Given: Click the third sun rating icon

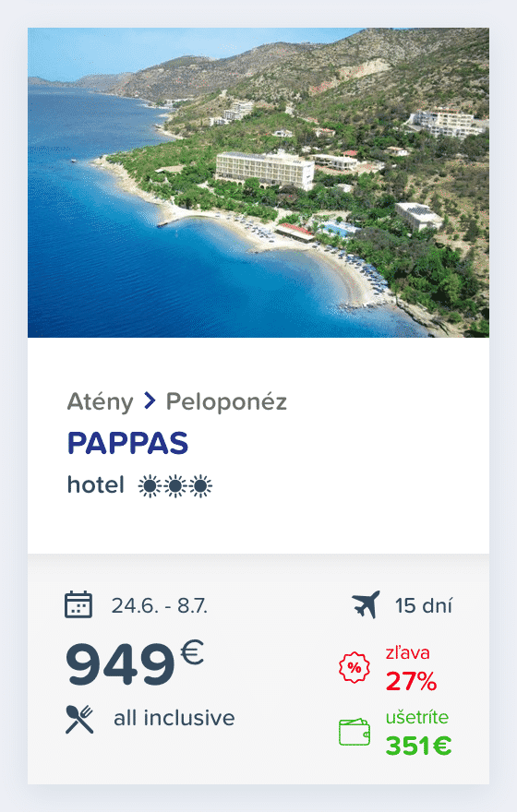Looking at the screenshot, I should coord(200,486).
